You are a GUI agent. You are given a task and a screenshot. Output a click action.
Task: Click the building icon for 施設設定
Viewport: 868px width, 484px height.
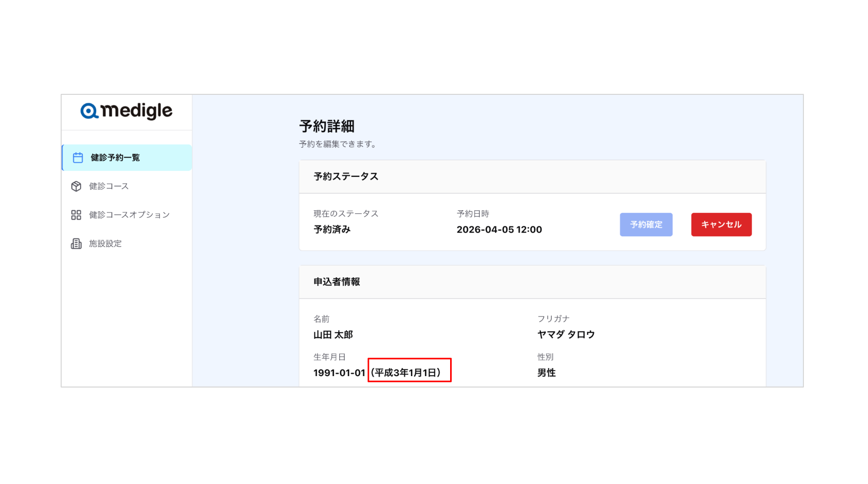coord(76,244)
